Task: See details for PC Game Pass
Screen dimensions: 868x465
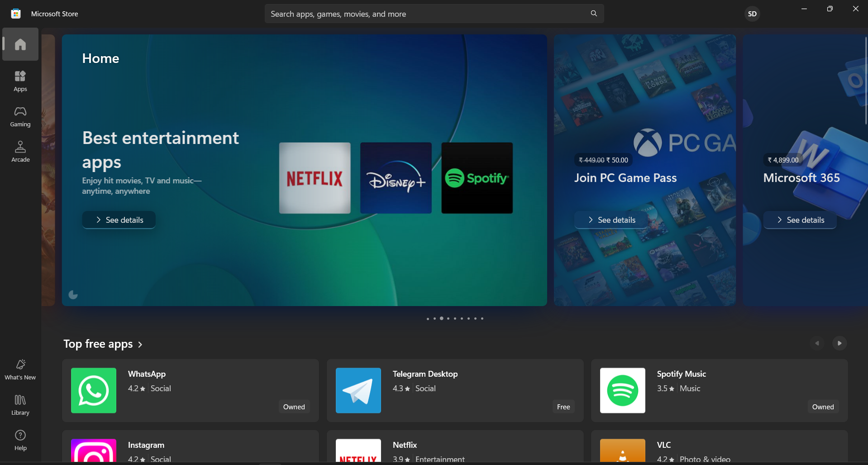Action: coord(611,220)
